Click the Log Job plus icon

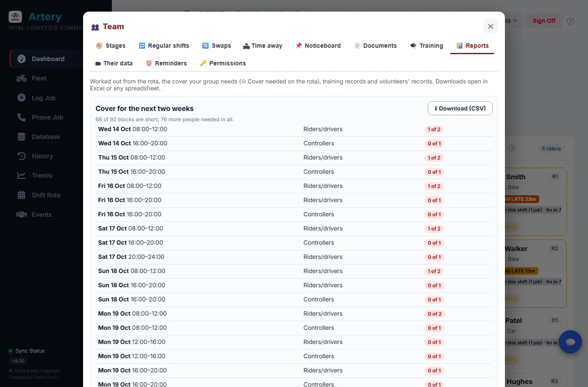(x=22, y=98)
